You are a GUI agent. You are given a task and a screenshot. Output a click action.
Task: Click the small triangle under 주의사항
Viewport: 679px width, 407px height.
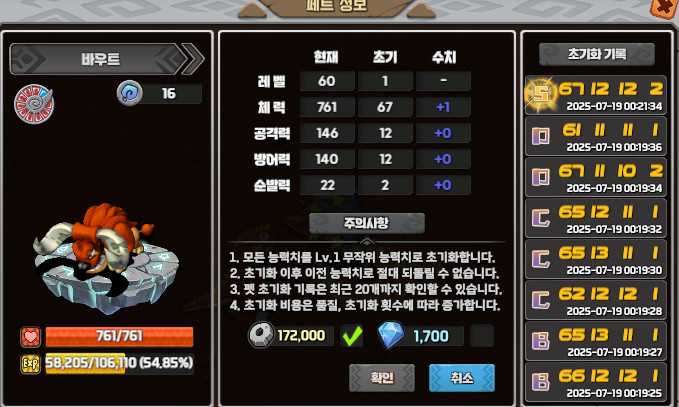[x=367, y=241]
